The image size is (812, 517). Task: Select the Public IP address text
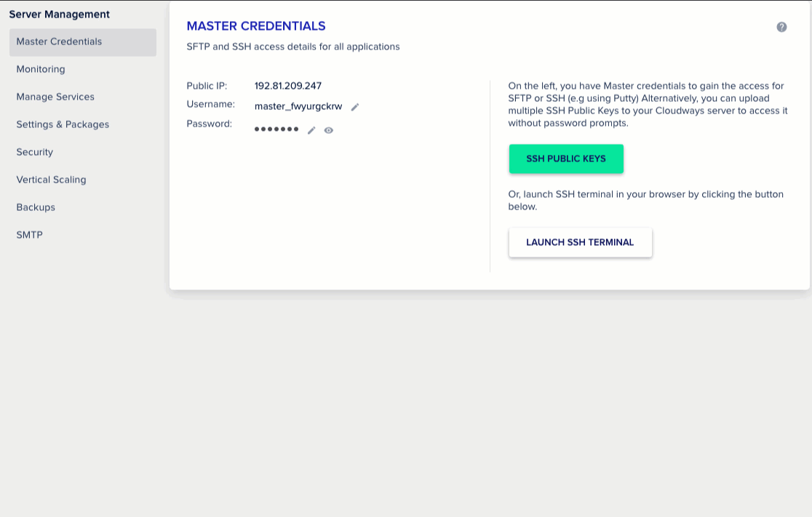click(x=288, y=85)
